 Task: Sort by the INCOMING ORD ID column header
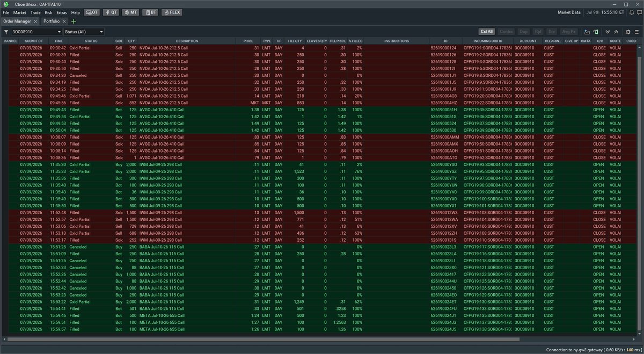coord(488,41)
